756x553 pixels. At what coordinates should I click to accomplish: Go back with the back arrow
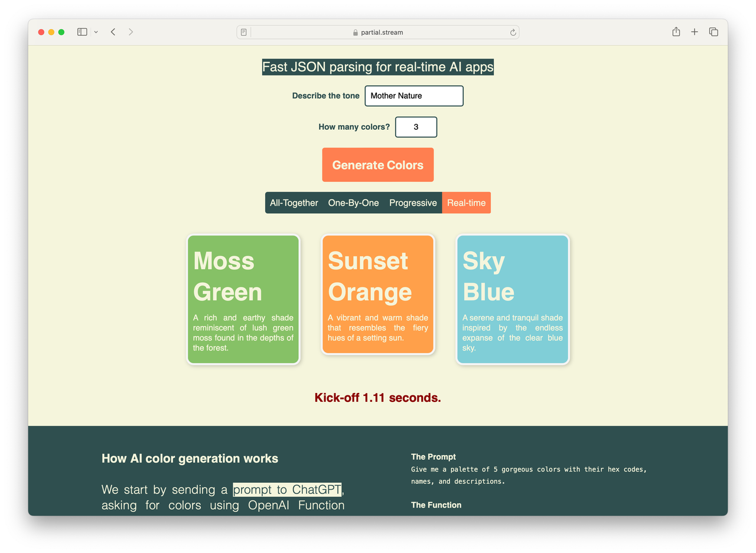tap(113, 32)
